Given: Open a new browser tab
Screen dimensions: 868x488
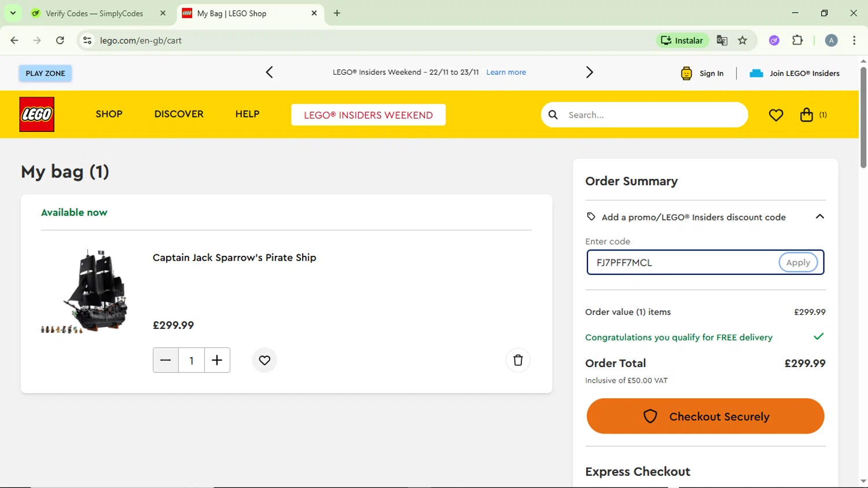Looking at the screenshot, I should (x=337, y=13).
